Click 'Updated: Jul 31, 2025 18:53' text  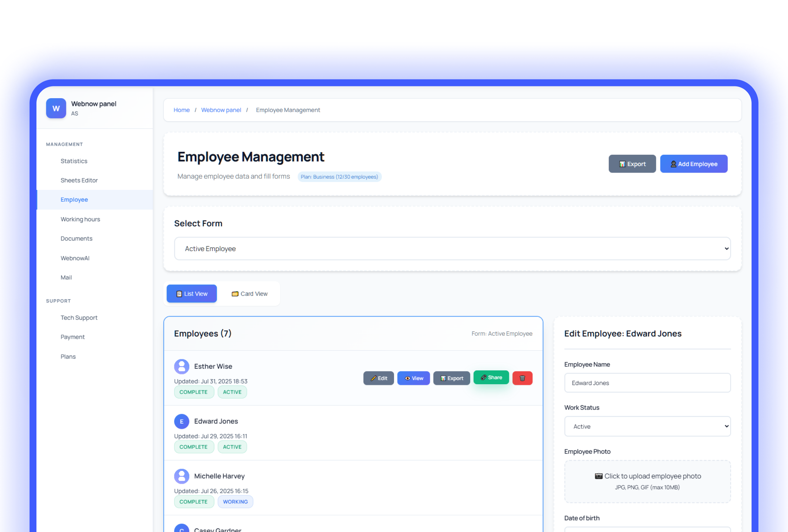pyautogui.click(x=210, y=382)
